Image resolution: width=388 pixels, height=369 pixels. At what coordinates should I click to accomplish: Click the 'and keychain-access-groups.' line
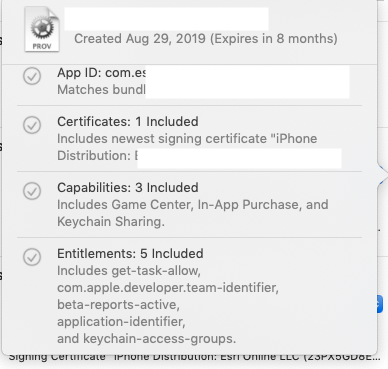pos(146,339)
